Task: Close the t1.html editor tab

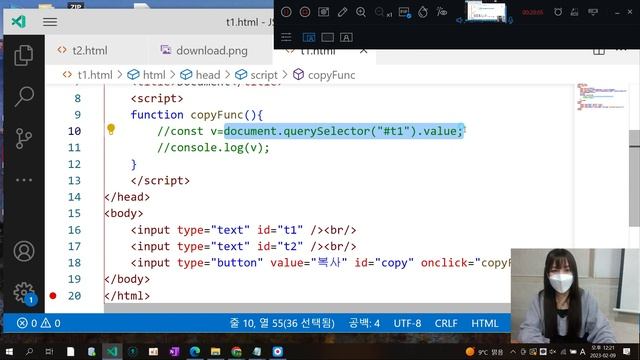Action: (363, 51)
